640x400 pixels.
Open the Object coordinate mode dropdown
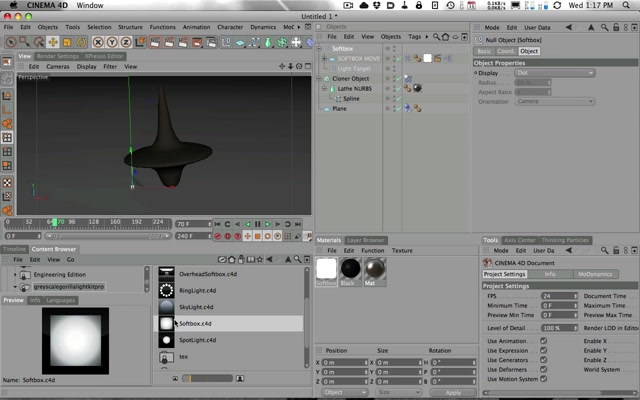coord(344,392)
